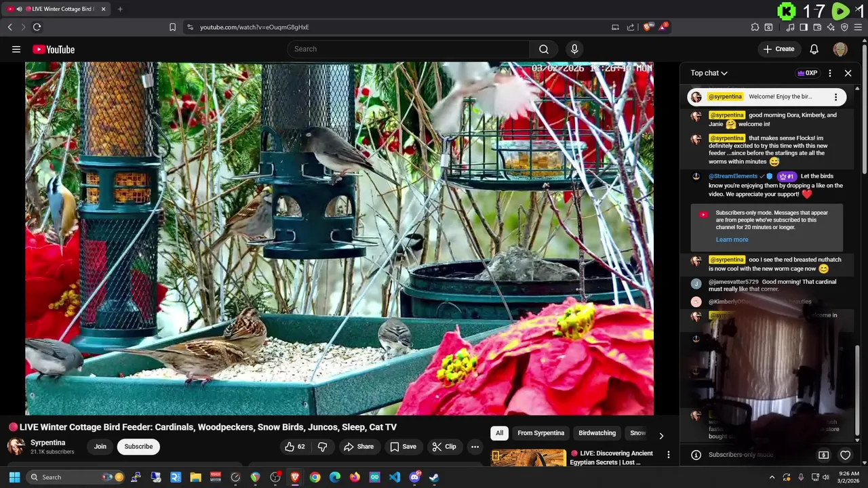Open pinned message options menu
The height and width of the screenshot is (488, 868).
835,97
